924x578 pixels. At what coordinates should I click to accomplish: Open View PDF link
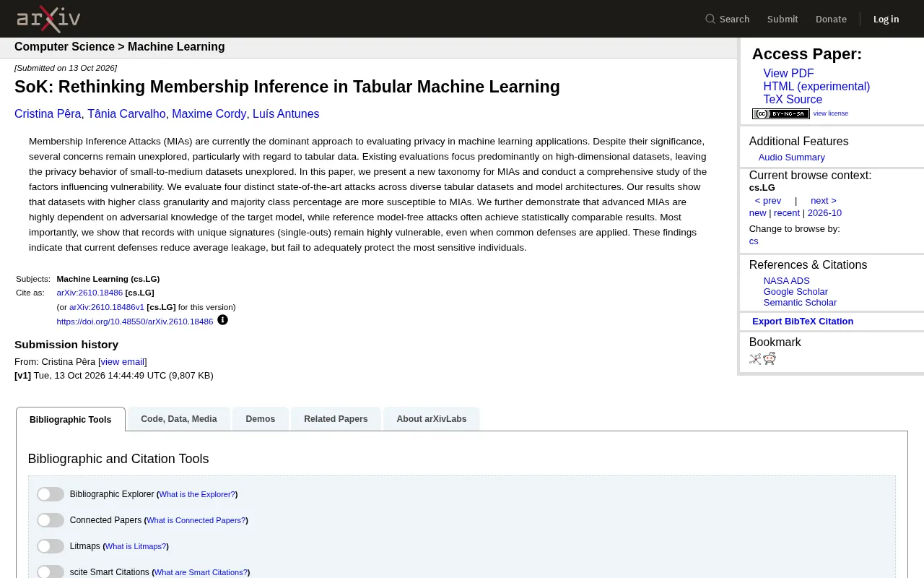tap(788, 74)
